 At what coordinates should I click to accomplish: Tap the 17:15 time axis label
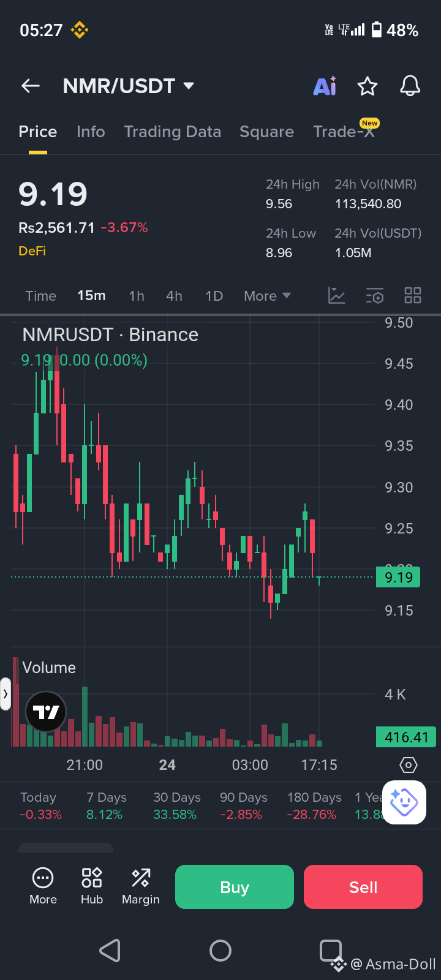[319, 765]
